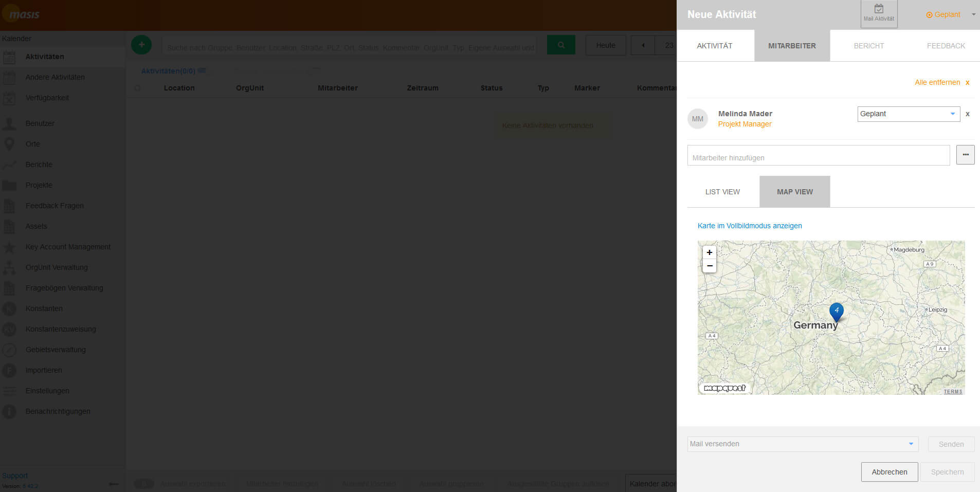Click the Abbrechen button
This screenshot has width=980, height=492.
tap(890, 472)
